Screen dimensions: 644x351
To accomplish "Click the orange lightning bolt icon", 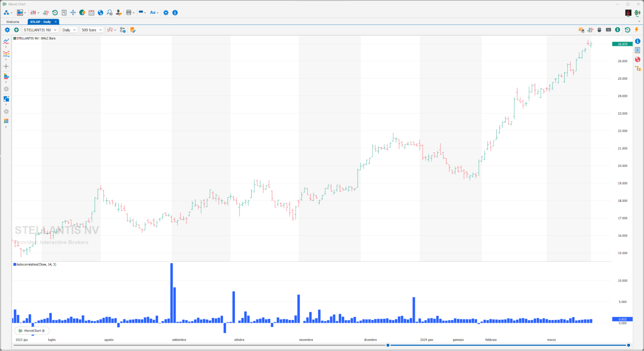I will [637, 30].
